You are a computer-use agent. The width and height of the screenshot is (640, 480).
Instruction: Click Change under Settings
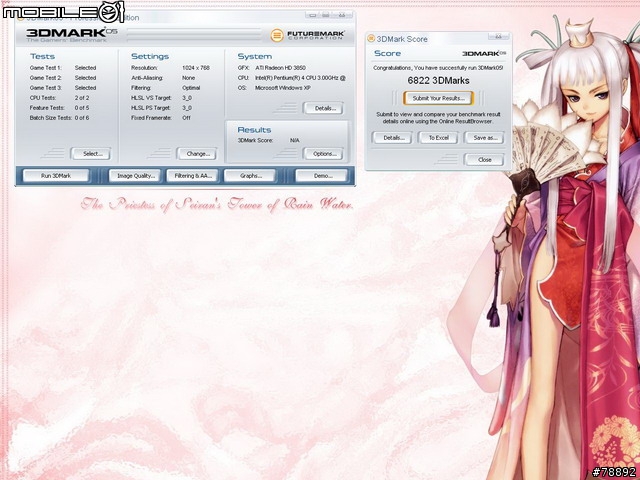(197, 154)
